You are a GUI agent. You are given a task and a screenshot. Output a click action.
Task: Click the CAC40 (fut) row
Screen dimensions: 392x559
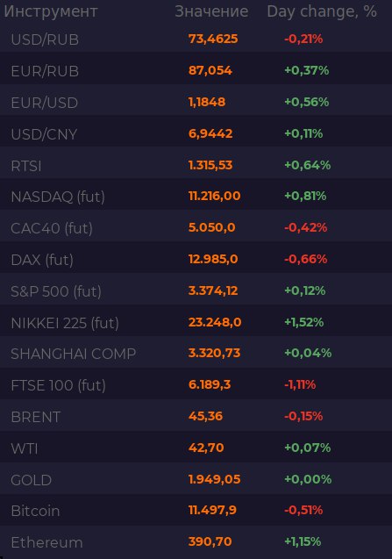click(x=196, y=227)
